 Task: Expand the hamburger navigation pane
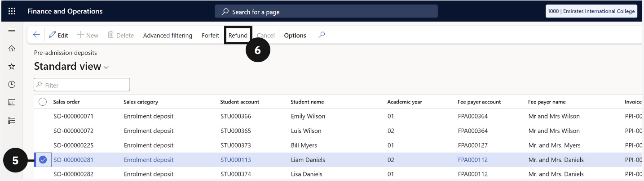coord(12,30)
